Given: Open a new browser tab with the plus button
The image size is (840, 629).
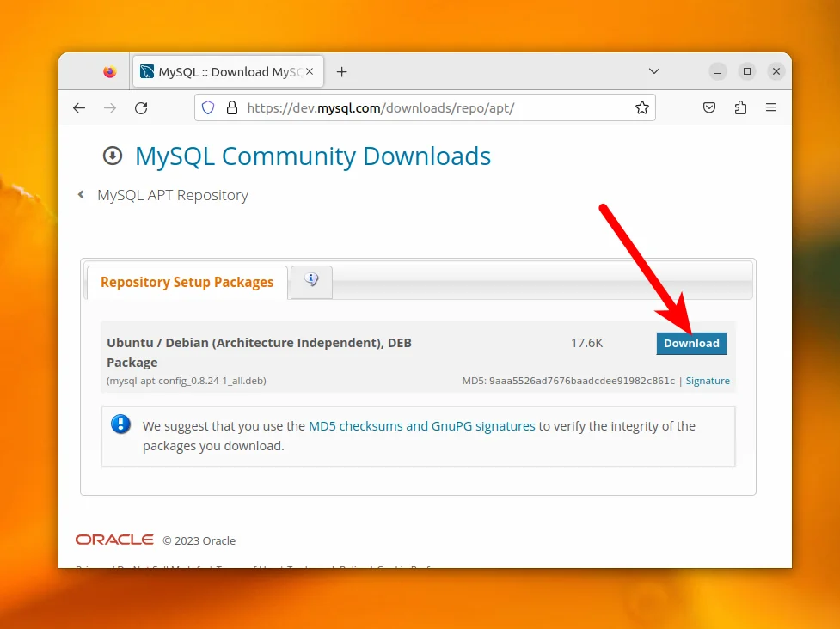Looking at the screenshot, I should point(341,71).
